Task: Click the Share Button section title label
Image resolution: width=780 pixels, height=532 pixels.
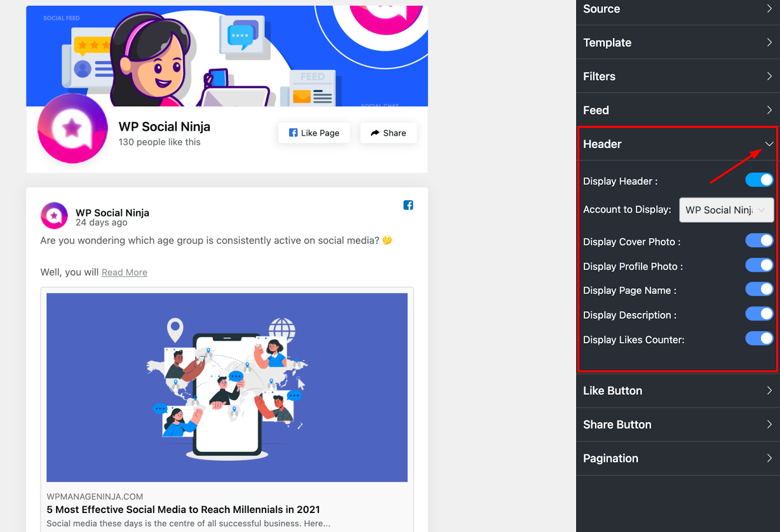Action: pos(617,424)
